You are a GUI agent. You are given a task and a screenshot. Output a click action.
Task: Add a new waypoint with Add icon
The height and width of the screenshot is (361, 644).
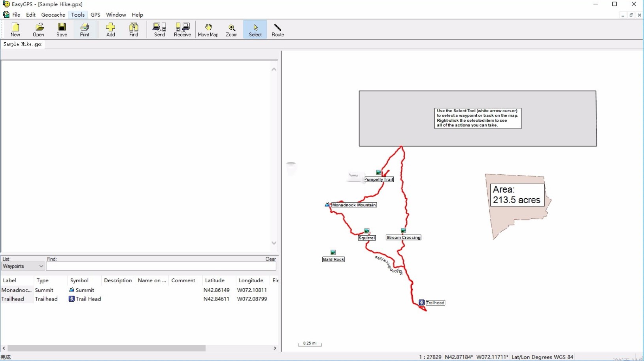(x=111, y=30)
